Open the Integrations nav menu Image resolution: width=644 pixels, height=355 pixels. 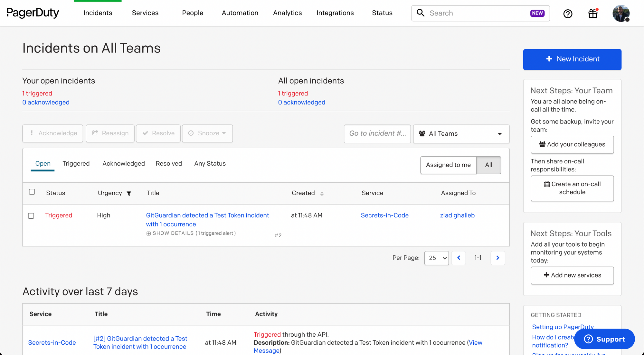pyautogui.click(x=335, y=13)
